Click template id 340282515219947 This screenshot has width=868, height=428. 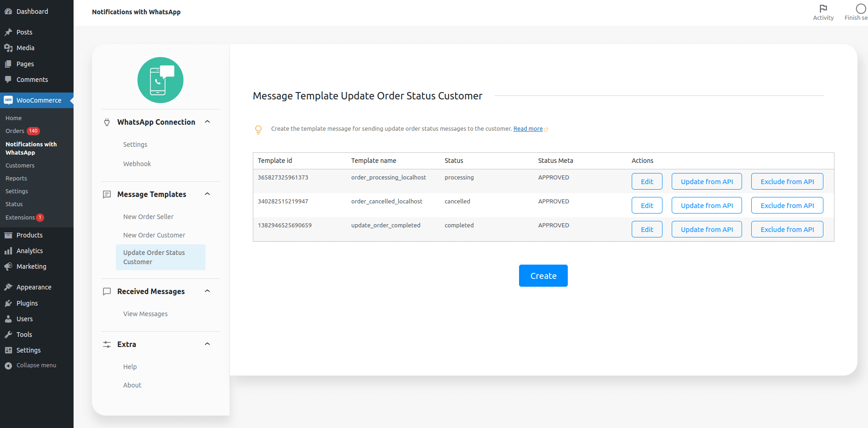tap(283, 202)
